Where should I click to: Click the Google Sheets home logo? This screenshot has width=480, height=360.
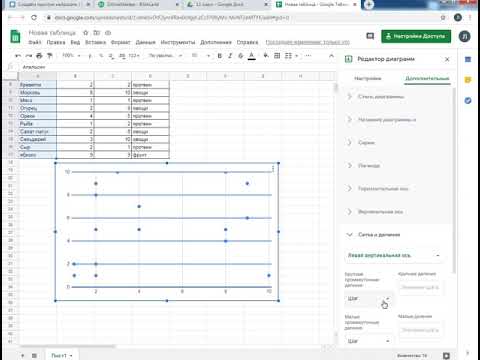click(x=15, y=37)
